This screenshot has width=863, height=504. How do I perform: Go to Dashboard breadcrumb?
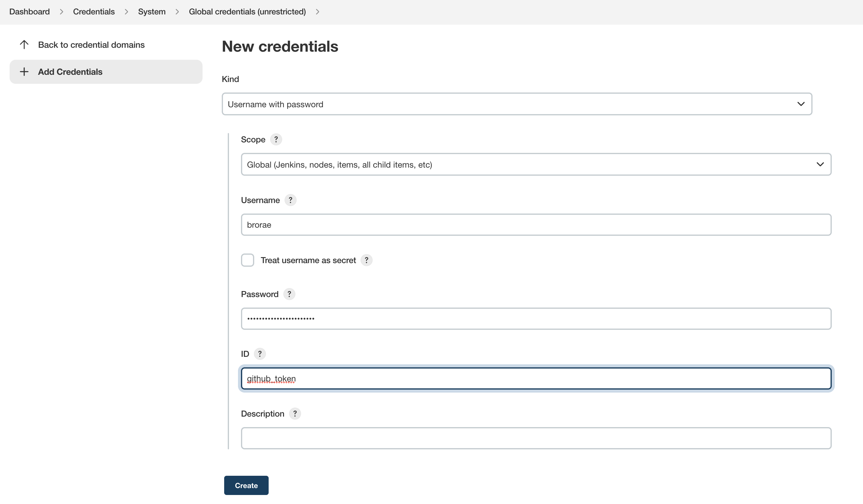point(29,12)
